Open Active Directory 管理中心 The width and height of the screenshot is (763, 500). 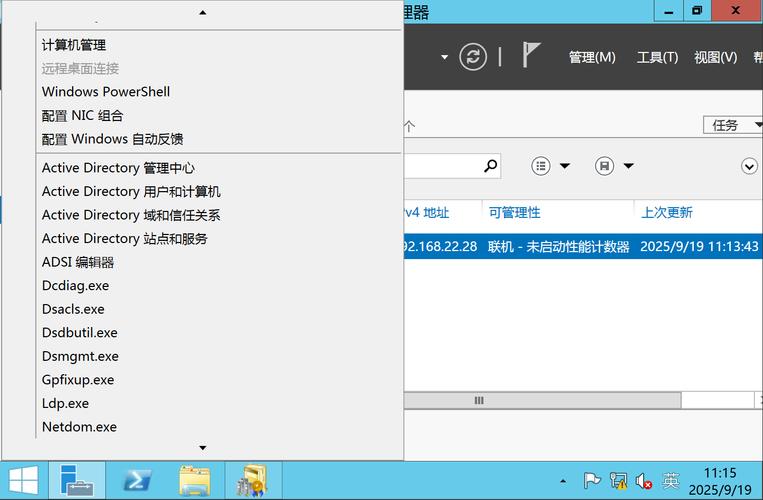(x=118, y=168)
